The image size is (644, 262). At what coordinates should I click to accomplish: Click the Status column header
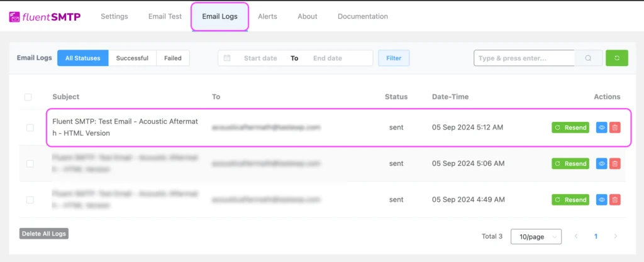pyautogui.click(x=396, y=97)
